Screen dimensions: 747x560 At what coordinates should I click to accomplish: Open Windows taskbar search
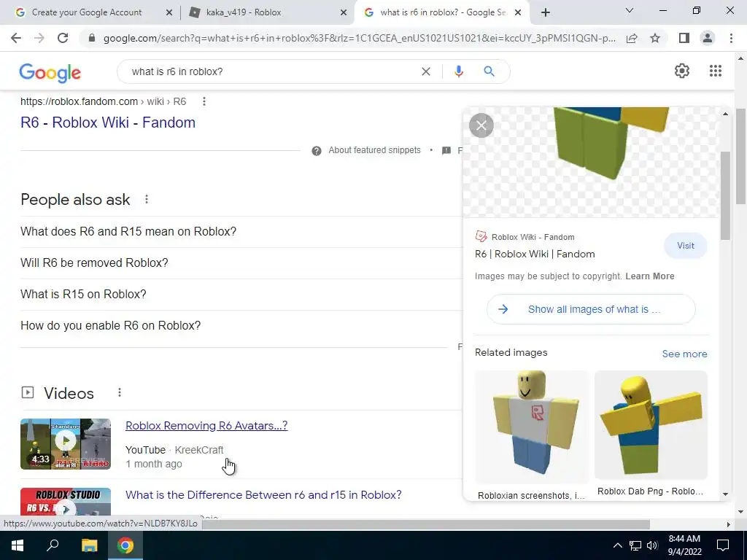point(53,545)
